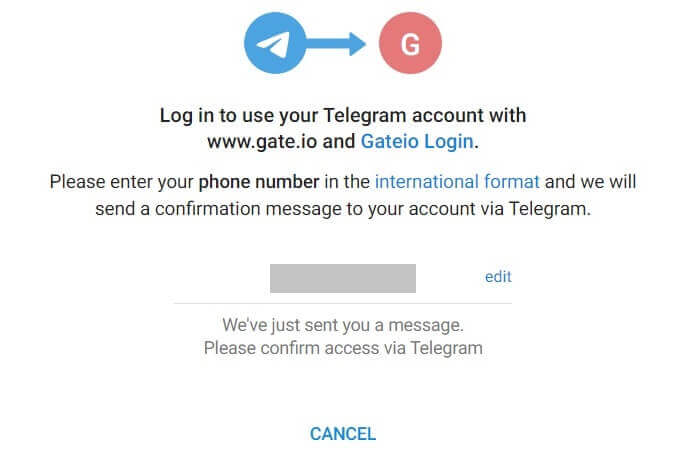
Task: Click the "and we will" text
Action: 591,182
